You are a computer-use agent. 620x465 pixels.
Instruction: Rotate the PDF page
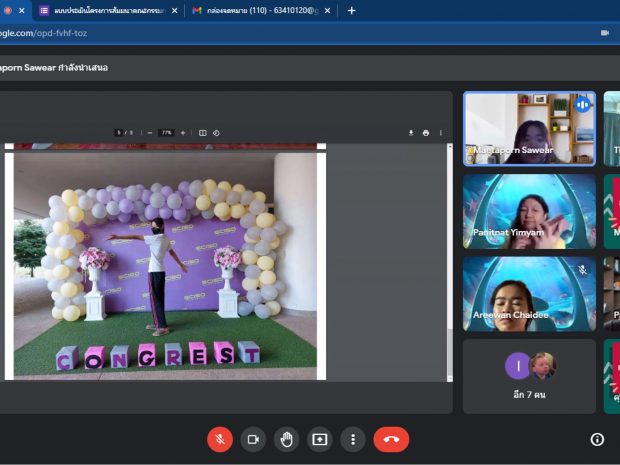(x=216, y=132)
